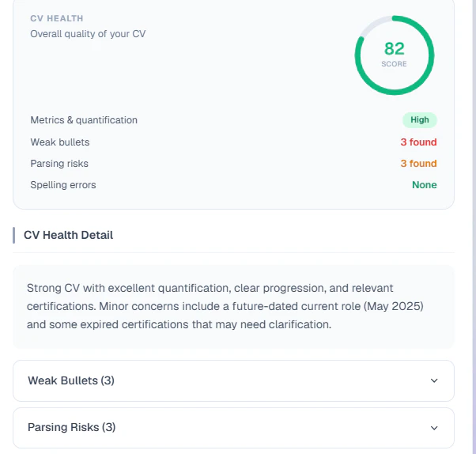Open the Parsing Risks (3) section title
Viewport: 476px width, 454px height.
(x=72, y=427)
